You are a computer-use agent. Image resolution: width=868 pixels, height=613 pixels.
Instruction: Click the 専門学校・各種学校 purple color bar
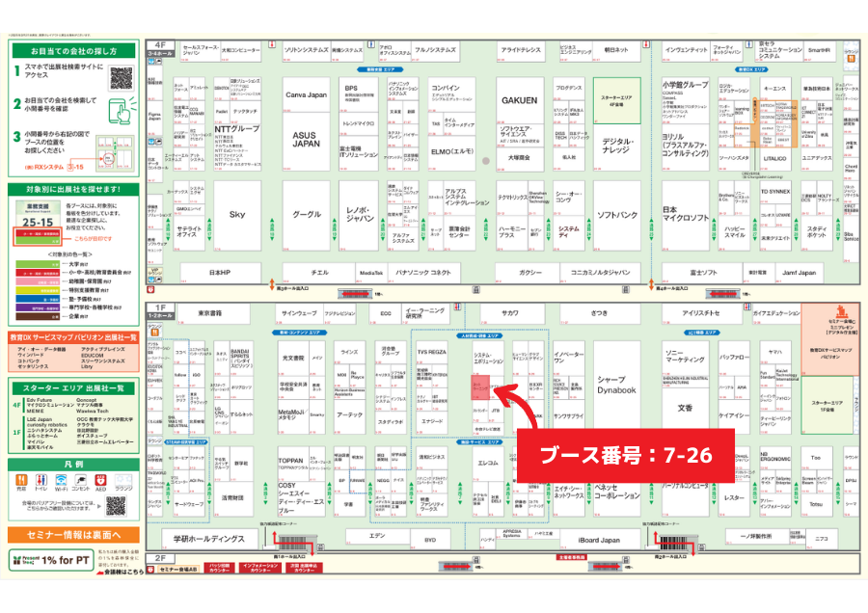click(38, 307)
